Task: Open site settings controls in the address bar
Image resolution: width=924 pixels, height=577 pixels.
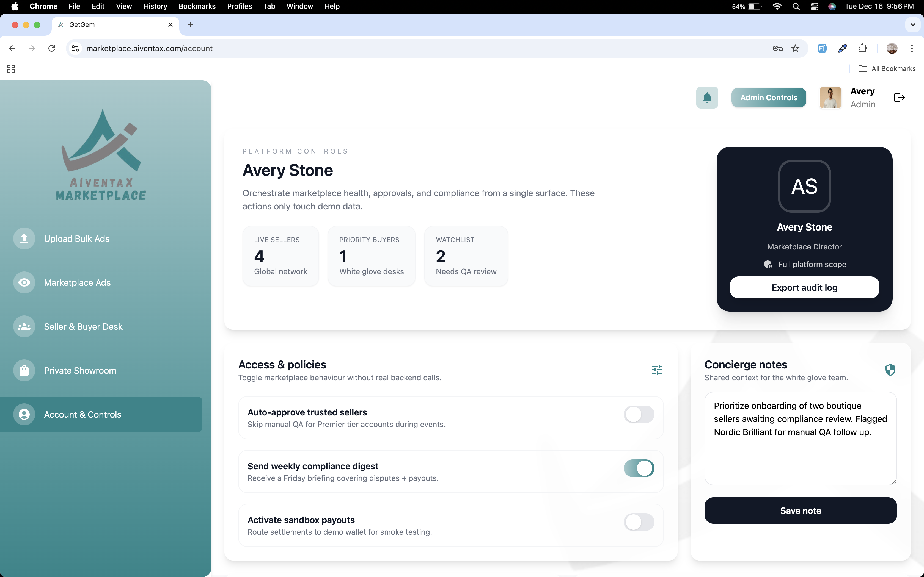Action: pos(75,48)
